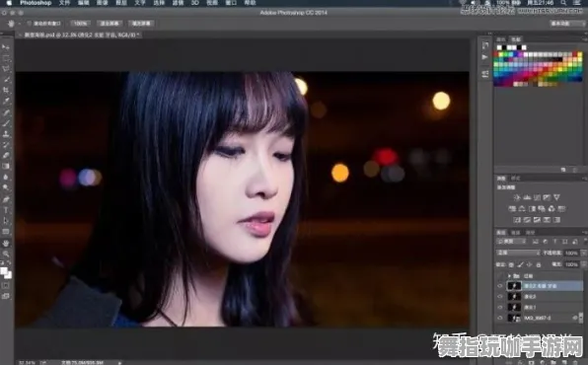The height and width of the screenshot is (365, 588).
Task: Toggle lock position
Action: pyautogui.click(x=530, y=264)
